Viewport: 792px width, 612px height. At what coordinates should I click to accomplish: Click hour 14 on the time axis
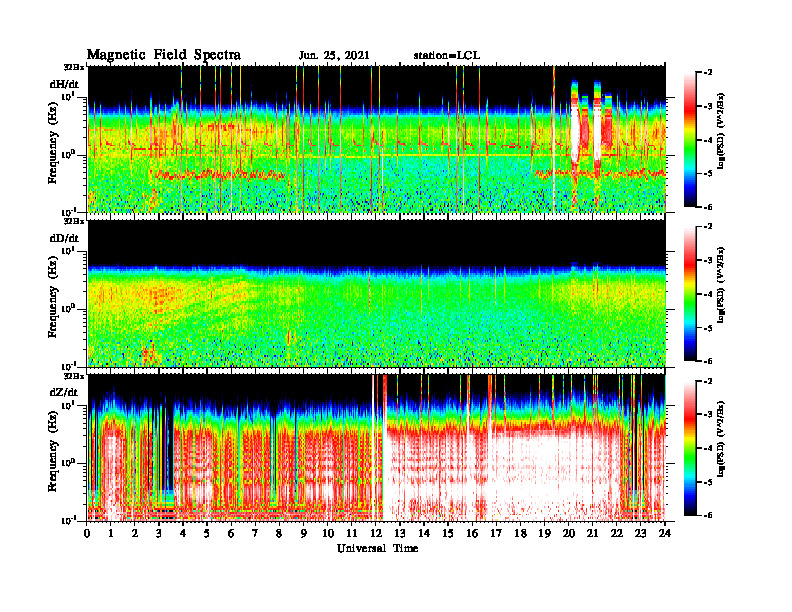tap(424, 534)
